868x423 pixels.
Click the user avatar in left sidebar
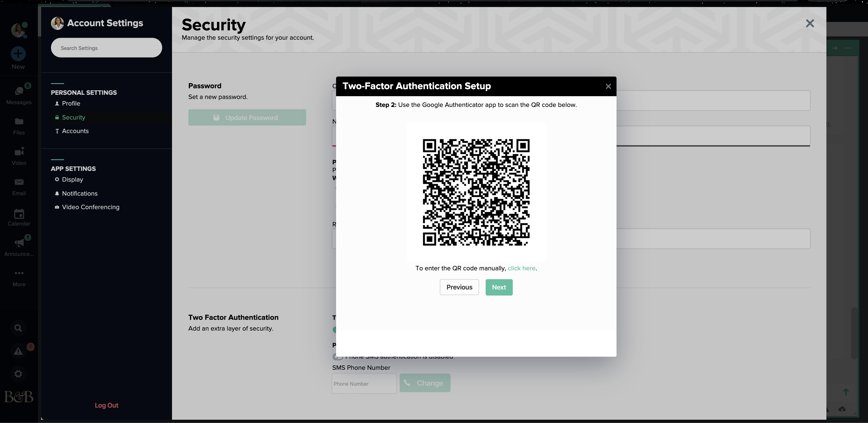18,30
